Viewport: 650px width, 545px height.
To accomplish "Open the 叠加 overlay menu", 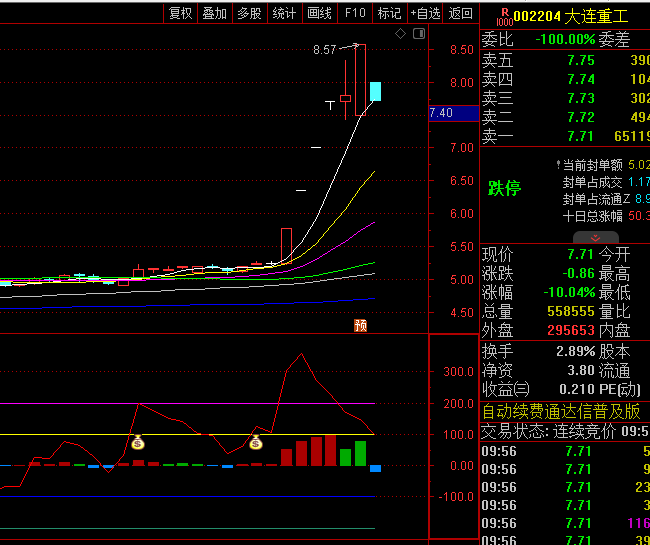I will 214,13.
